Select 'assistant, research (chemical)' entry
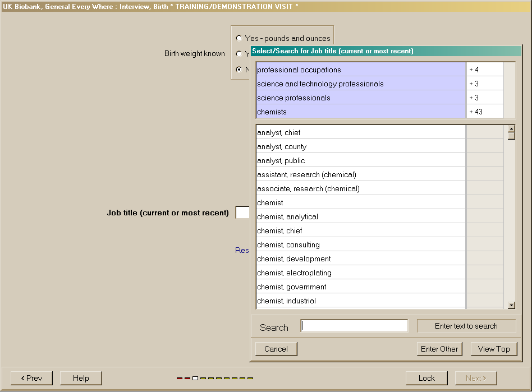Screen dimensions: 532x392 [x=360, y=175]
